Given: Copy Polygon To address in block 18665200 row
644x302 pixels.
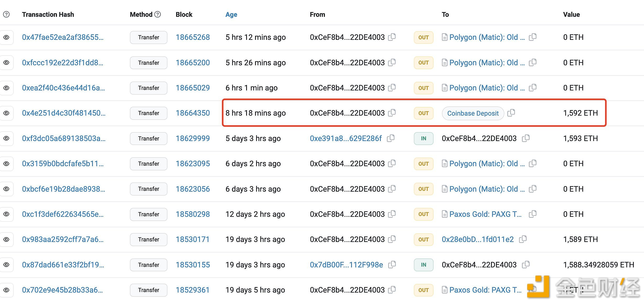Looking at the screenshot, I should click(x=532, y=62).
